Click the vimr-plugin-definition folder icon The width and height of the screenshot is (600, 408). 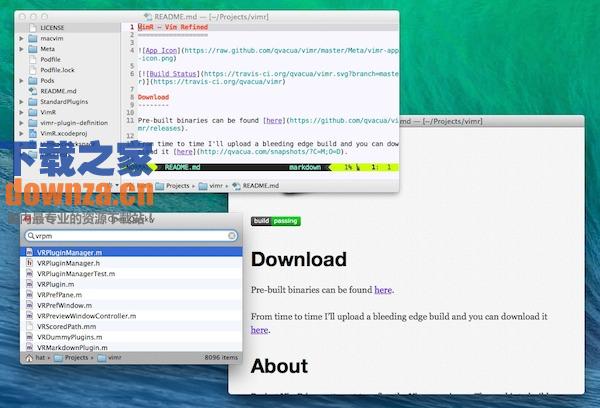33,123
